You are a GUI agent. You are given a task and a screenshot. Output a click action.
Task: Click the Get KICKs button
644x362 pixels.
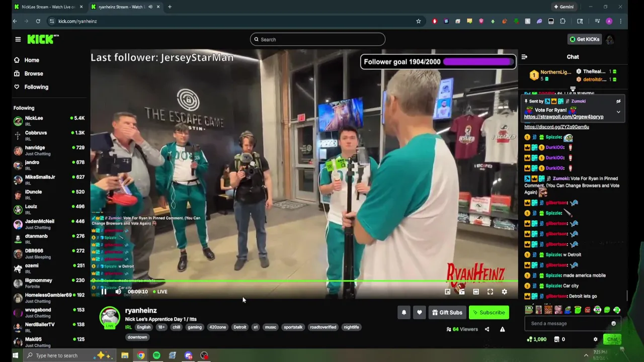click(x=584, y=39)
